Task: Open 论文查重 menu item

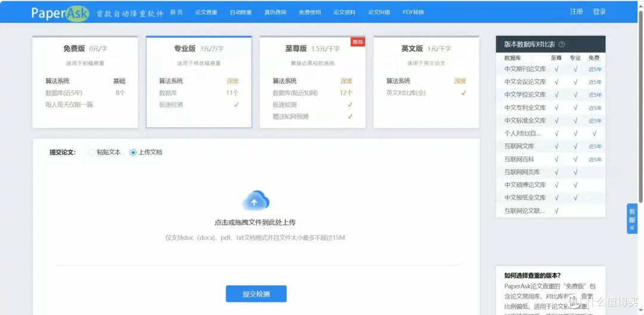Action: 206,12
